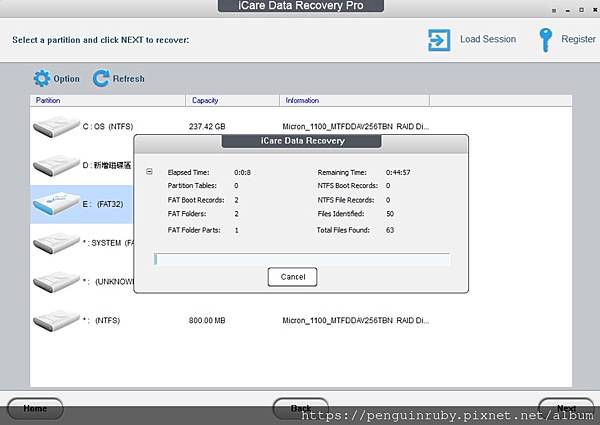Click the Register key icon
Image resolution: width=600 pixels, height=425 pixels.
[x=546, y=40]
